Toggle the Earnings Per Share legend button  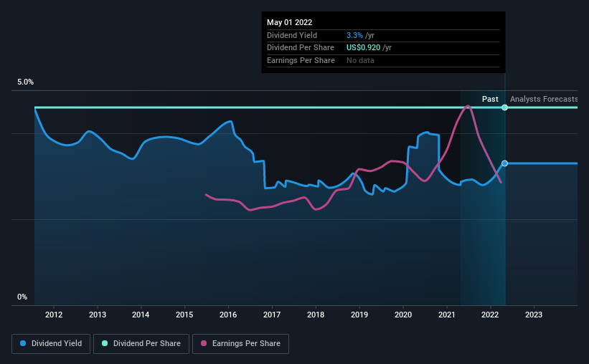click(240, 344)
